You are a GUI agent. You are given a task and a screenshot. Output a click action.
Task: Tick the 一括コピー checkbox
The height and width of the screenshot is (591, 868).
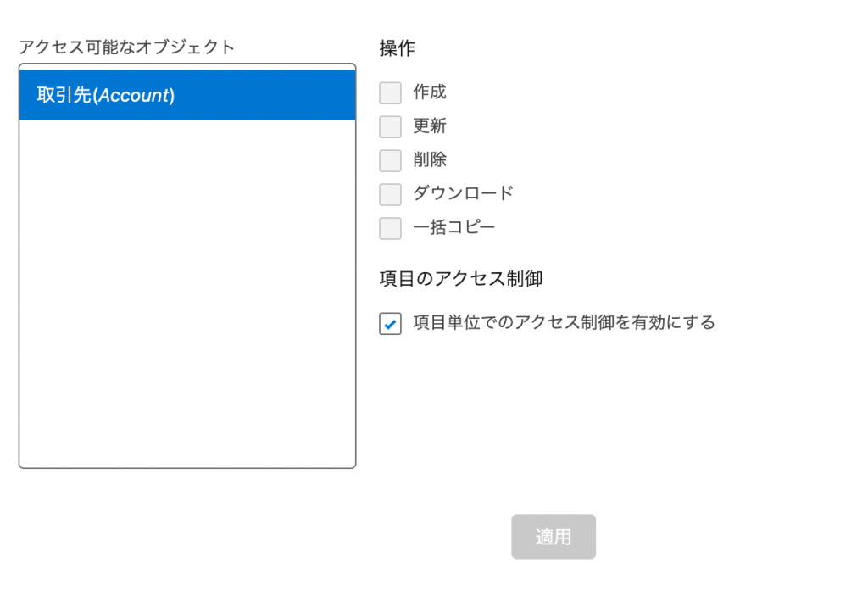coord(390,228)
